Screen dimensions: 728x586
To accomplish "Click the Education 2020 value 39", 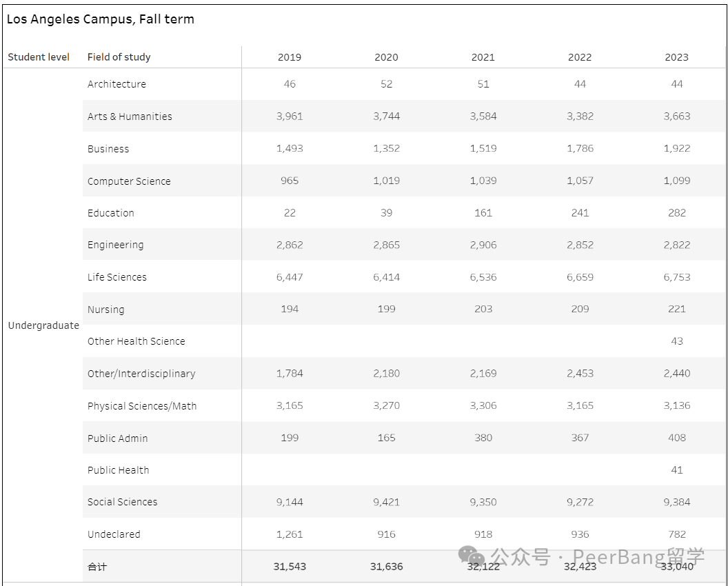I will click(386, 212).
